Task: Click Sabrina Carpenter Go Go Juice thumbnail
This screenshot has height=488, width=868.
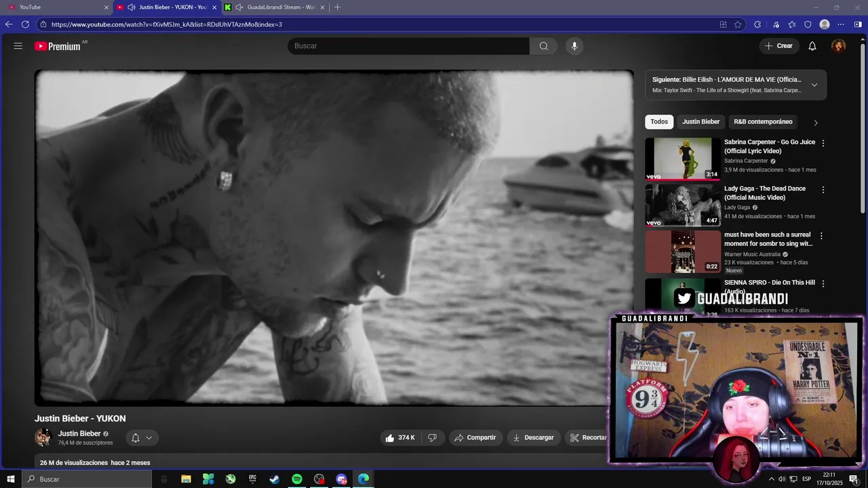Action: coord(683,159)
